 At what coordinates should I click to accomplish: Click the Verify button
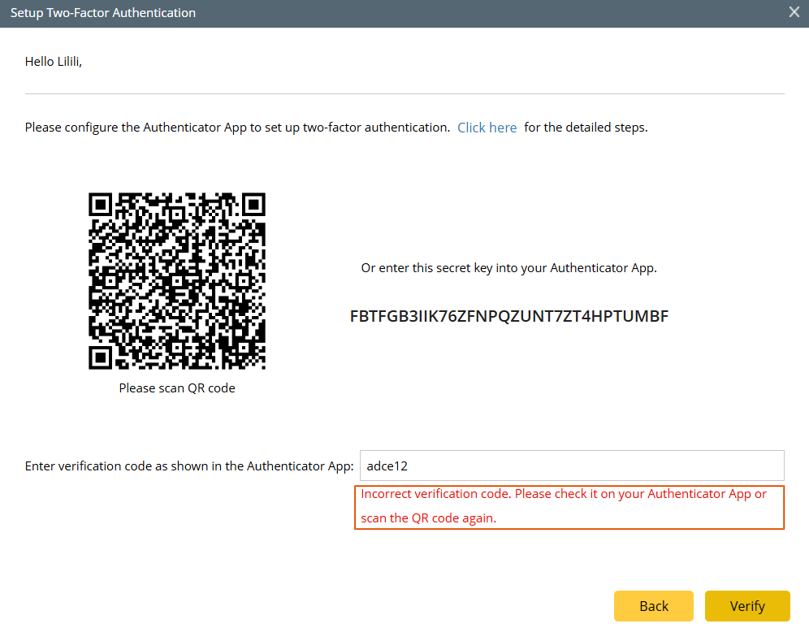[x=747, y=606]
